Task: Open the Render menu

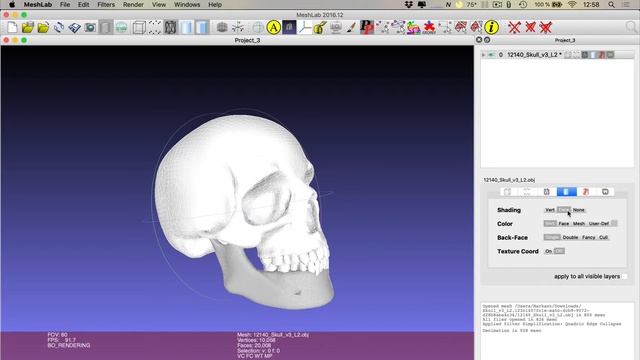Action: (x=133, y=5)
